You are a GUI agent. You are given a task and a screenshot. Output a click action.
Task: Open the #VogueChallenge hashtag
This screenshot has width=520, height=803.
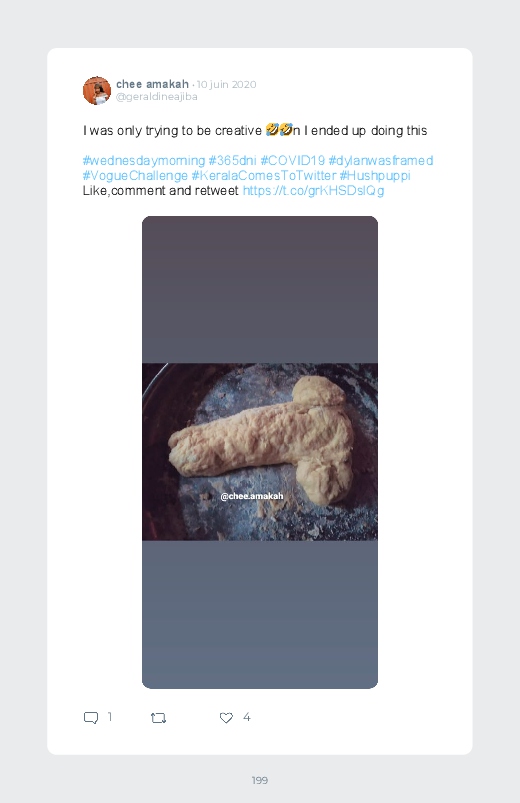pyautogui.click(x=135, y=176)
